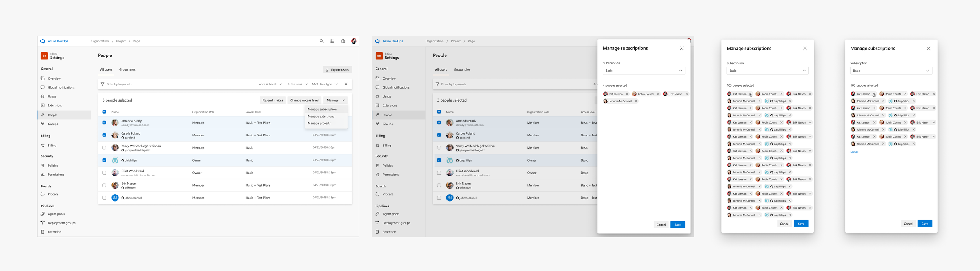The width and height of the screenshot is (980, 271).
Task: Click the Agent pools icon in the undimmed page sidebar
Action: [43, 214]
